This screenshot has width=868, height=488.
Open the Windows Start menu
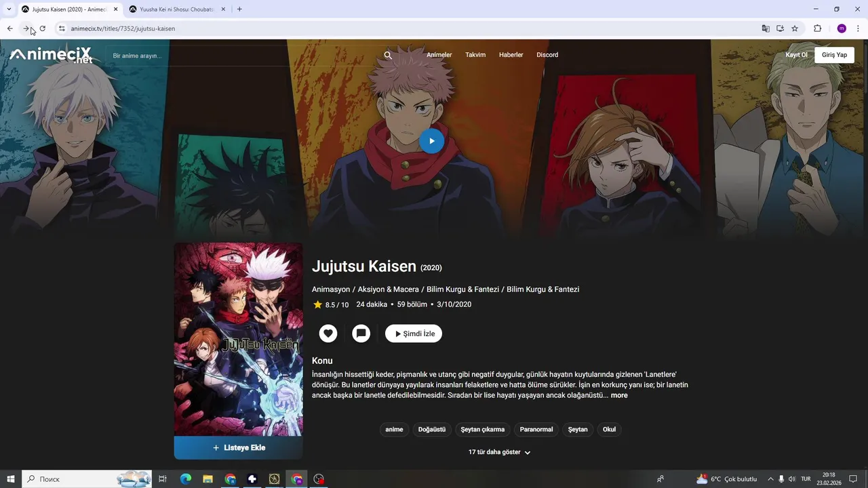pyautogui.click(x=11, y=479)
